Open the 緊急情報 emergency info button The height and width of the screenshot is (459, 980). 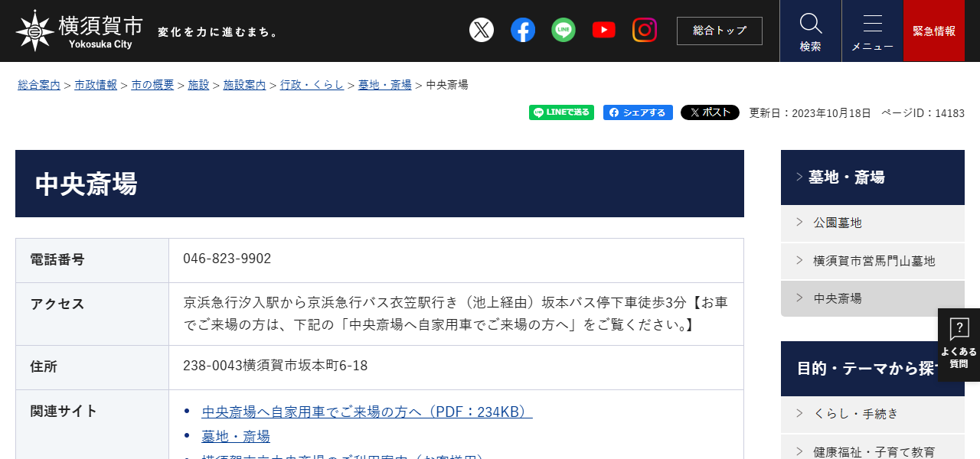coord(934,31)
